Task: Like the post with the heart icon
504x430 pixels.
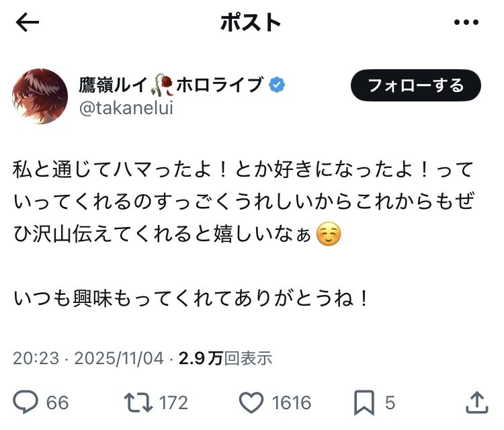Action: 252,402
